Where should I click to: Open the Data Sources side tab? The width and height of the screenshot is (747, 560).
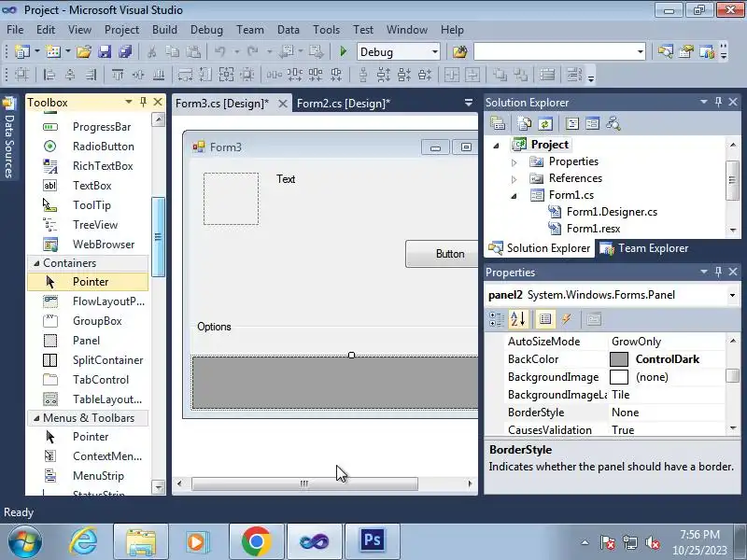(9, 138)
